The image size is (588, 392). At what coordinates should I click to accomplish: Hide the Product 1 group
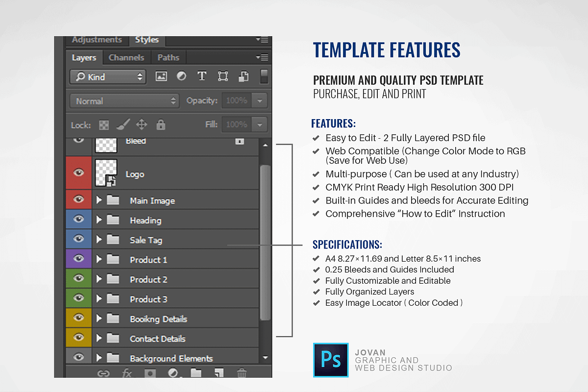[78, 259]
